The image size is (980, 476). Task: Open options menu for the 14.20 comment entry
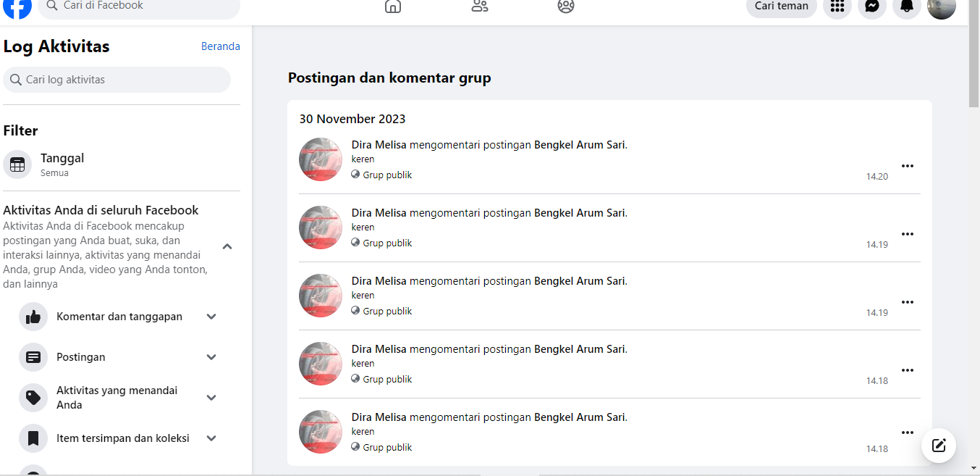[908, 166]
